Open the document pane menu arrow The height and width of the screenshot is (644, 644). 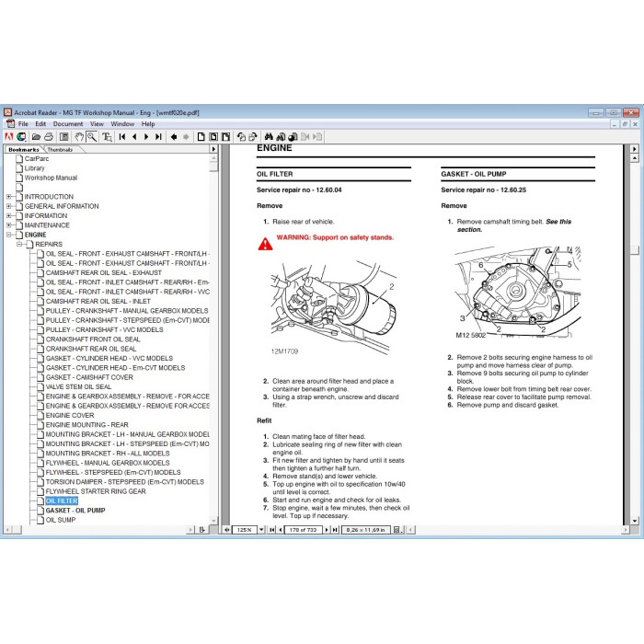click(634, 149)
